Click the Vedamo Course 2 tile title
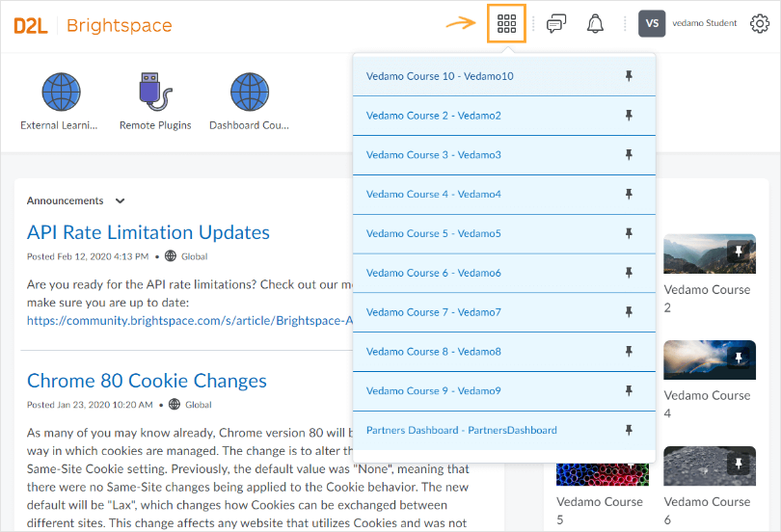Viewport: 781px width, 532px height. (707, 299)
